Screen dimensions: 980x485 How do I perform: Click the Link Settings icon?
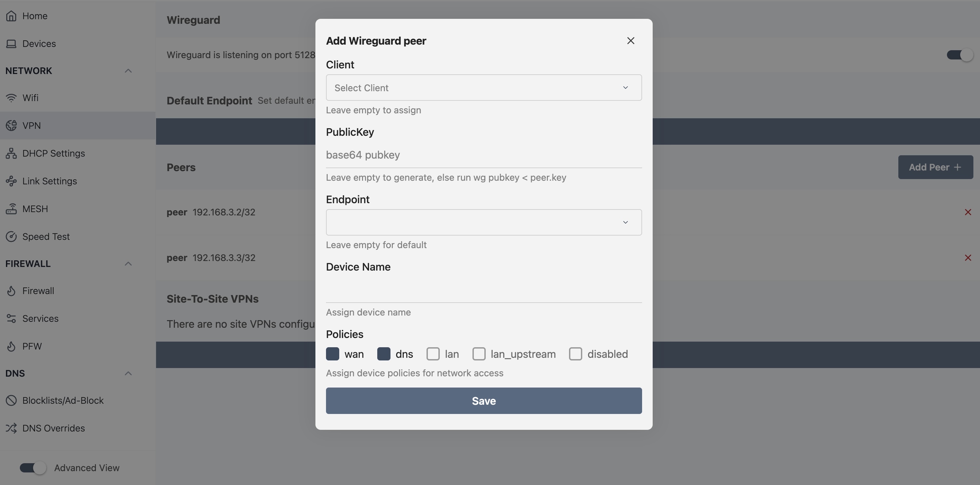point(12,181)
